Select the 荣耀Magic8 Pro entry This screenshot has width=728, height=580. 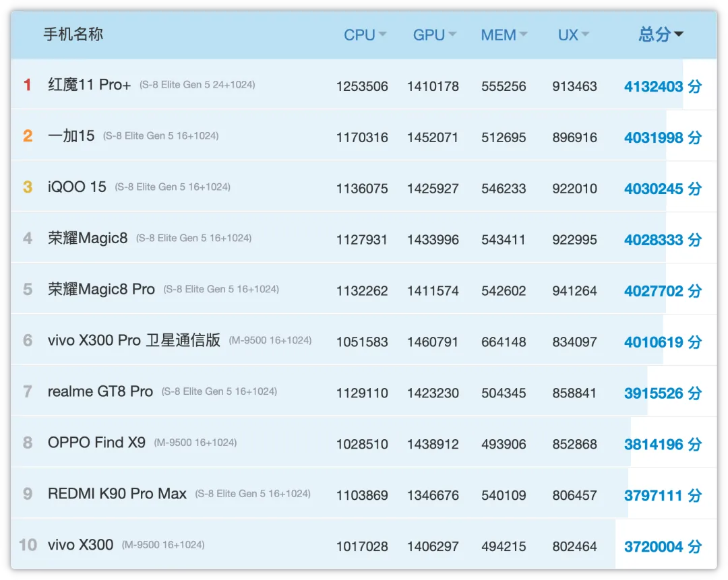101,289
